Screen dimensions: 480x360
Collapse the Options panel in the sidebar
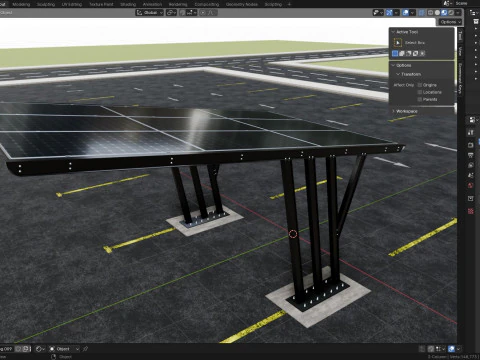393,65
